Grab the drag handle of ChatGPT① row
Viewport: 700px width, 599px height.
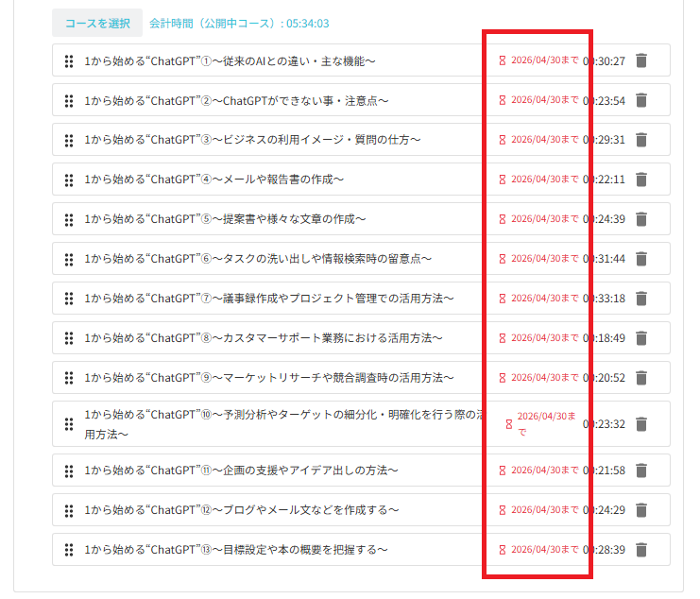click(69, 61)
